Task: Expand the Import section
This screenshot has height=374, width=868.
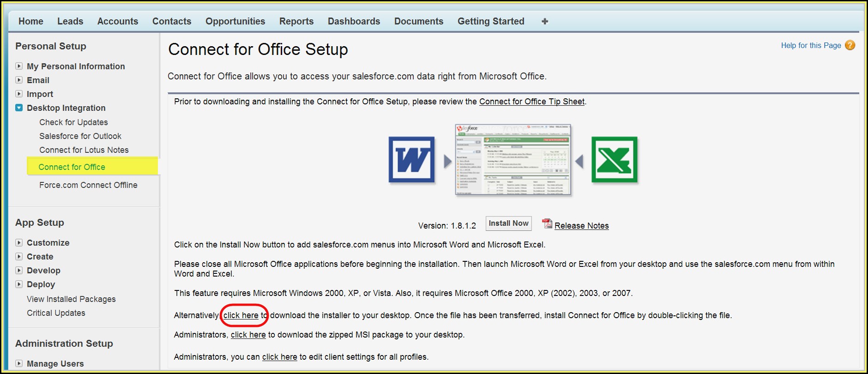Action: [x=19, y=94]
